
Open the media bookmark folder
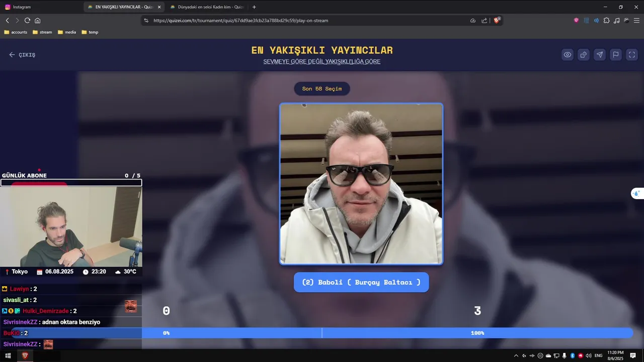(x=67, y=32)
